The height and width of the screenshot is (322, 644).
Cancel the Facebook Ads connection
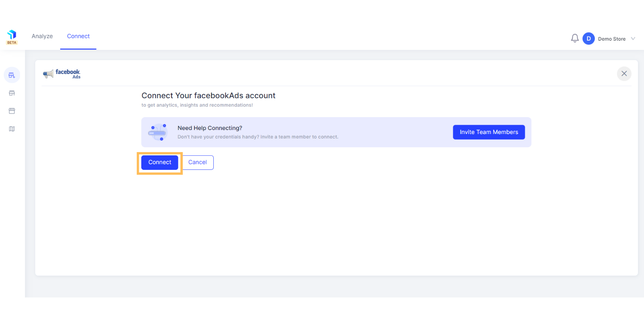click(197, 162)
